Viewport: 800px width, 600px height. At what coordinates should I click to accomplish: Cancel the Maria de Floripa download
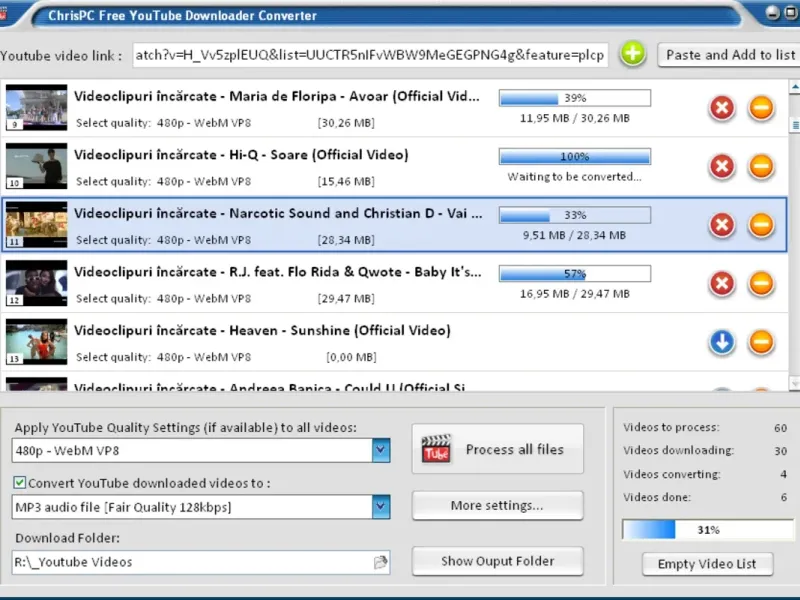pyautogui.click(x=722, y=108)
